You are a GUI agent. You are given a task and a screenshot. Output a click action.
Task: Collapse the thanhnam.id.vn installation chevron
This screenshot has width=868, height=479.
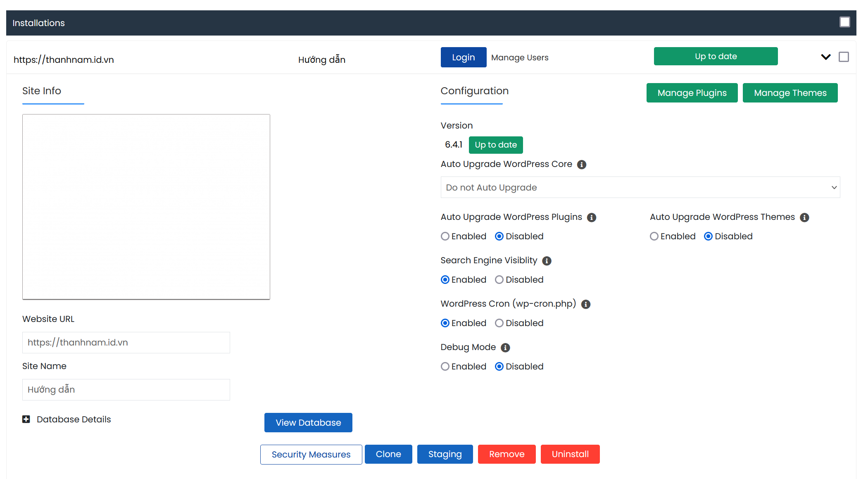tap(826, 57)
